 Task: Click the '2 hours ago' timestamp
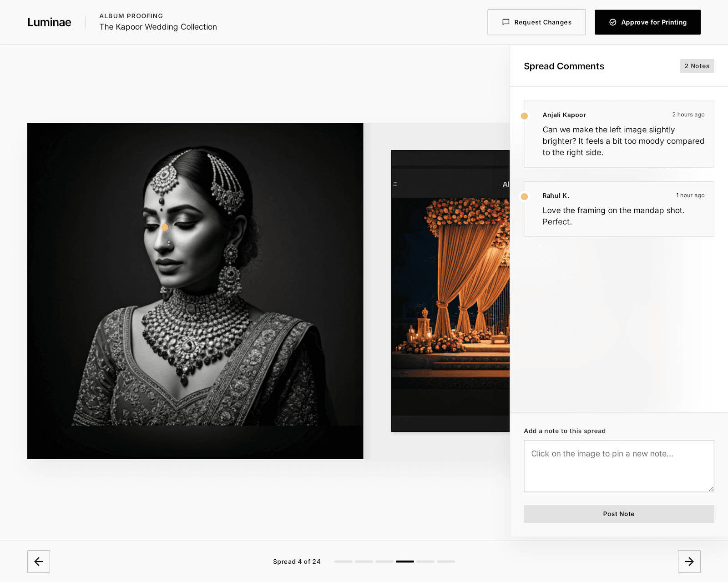point(688,115)
